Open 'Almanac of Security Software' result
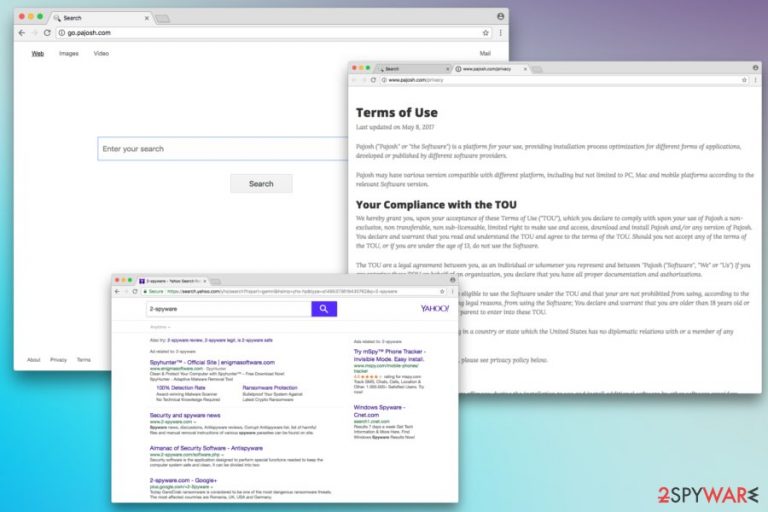Screen dimensions: 768x512 point(206,448)
